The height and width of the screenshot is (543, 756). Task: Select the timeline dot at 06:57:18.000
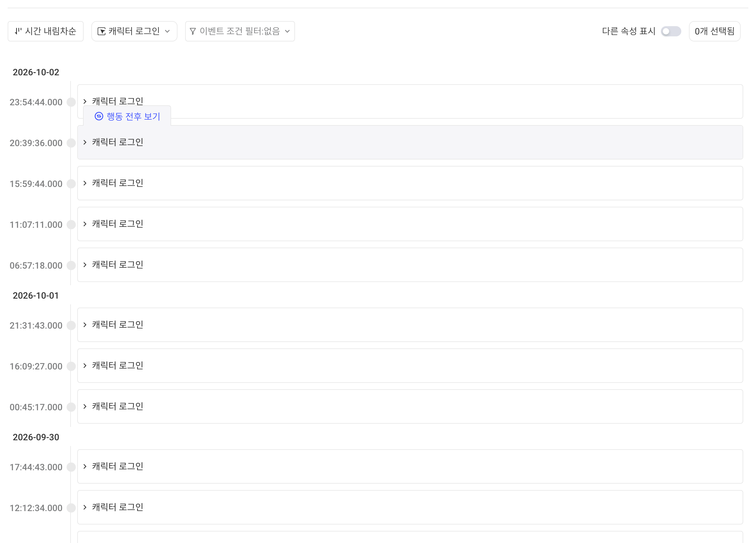point(71,265)
